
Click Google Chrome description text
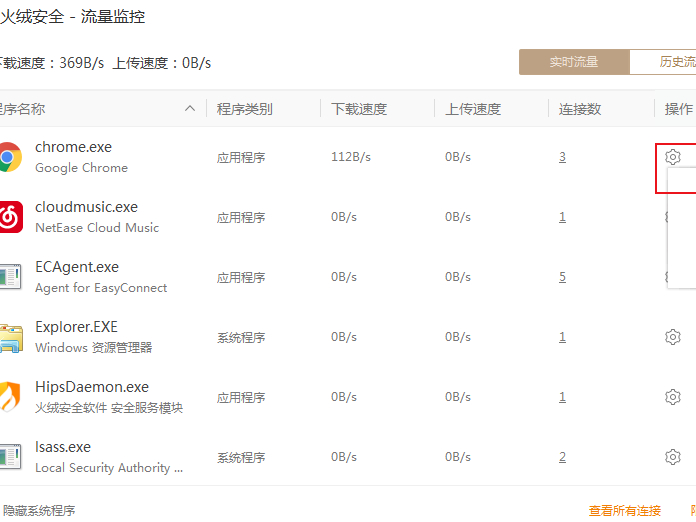pos(82,168)
